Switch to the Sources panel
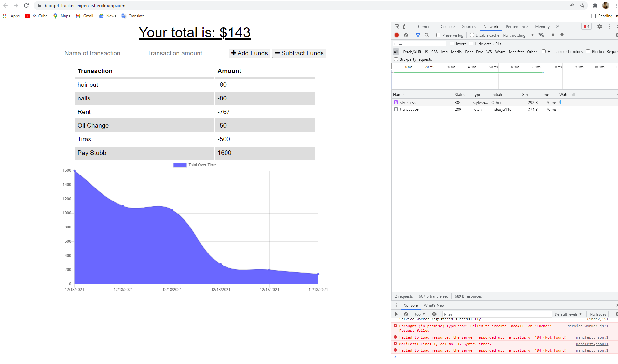 pos(469,26)
